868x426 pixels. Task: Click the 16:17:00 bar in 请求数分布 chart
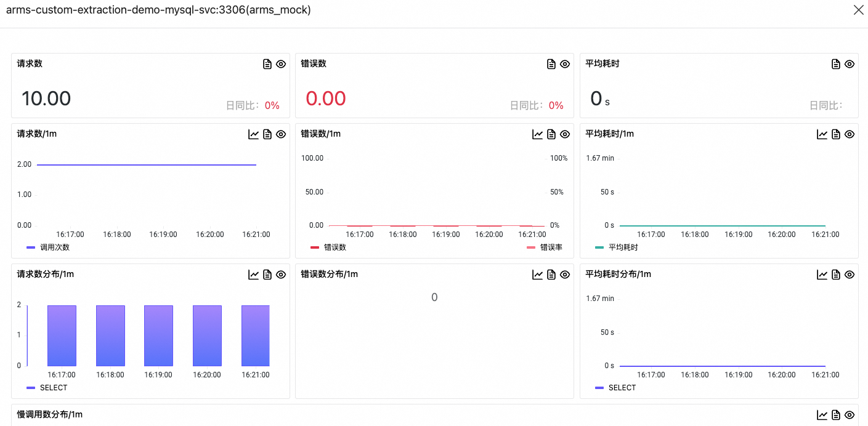click(62, 336)
